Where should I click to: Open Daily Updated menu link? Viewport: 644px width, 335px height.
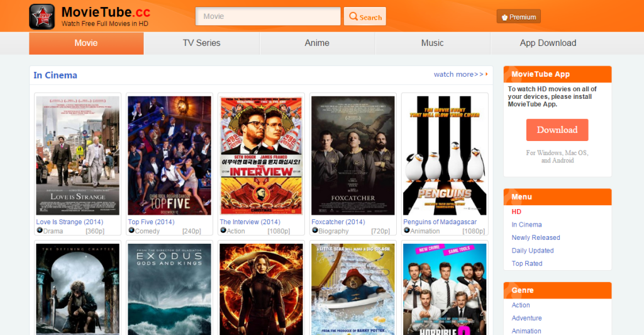tap(532, 251)
